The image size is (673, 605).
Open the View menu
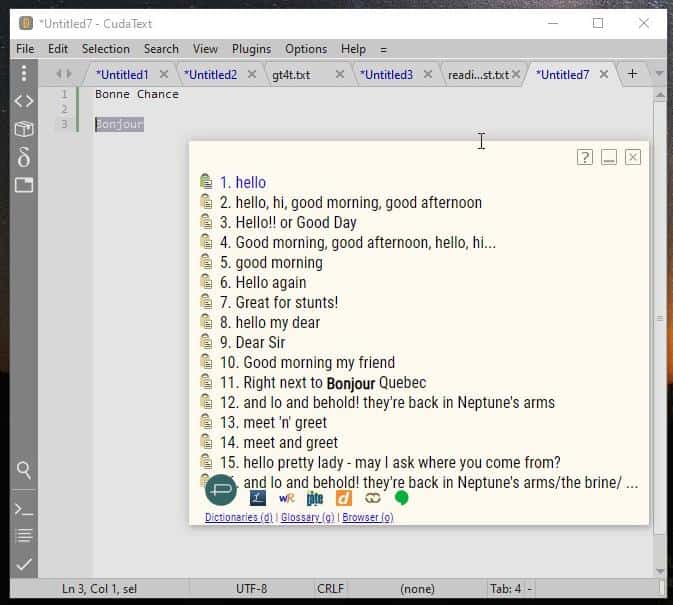coord(205,49)
